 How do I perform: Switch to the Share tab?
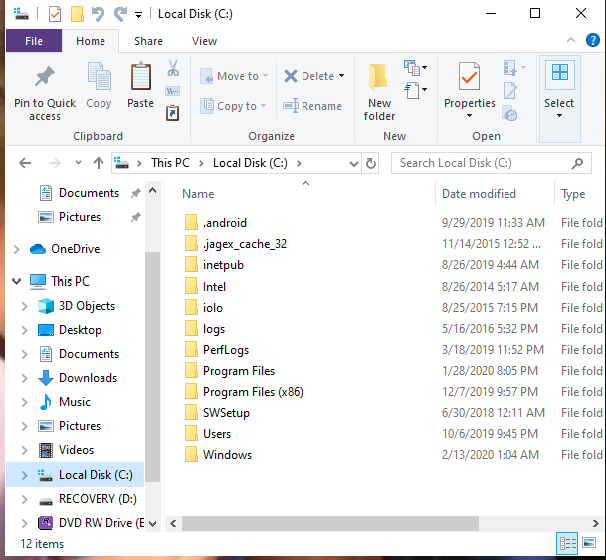[148, 41]
